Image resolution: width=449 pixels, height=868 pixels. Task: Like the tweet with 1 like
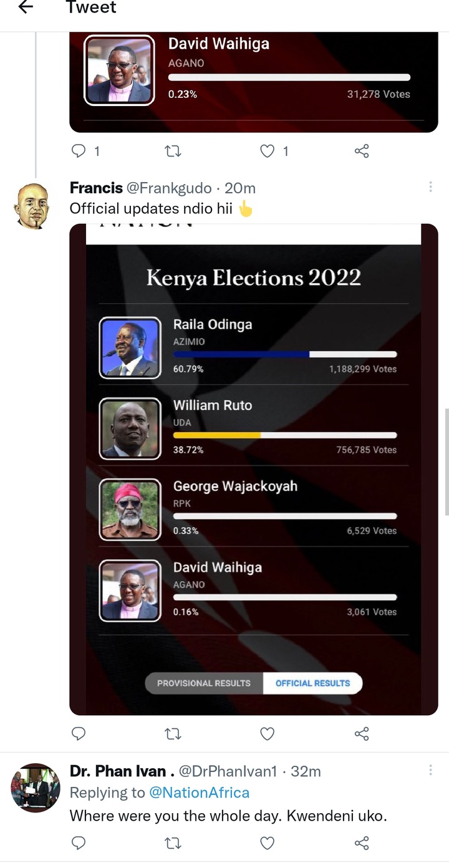(267, 150)
